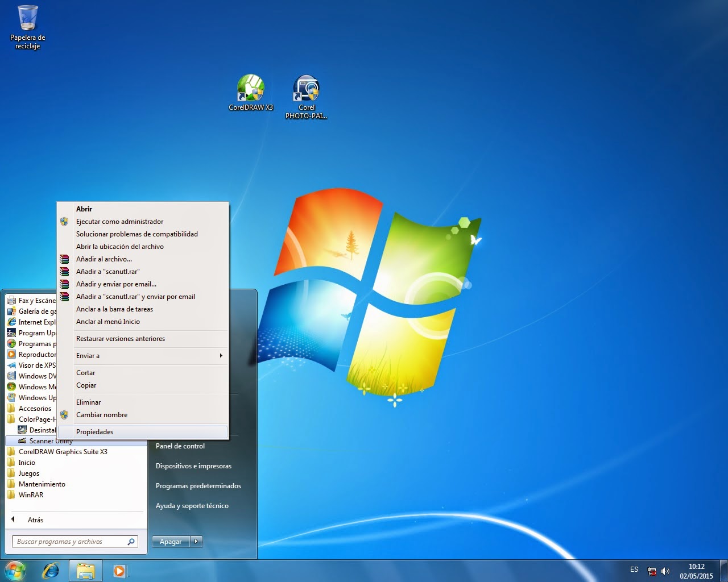Expand the Inicio folder
The image size is (728, 582).
tap(21, 462)
